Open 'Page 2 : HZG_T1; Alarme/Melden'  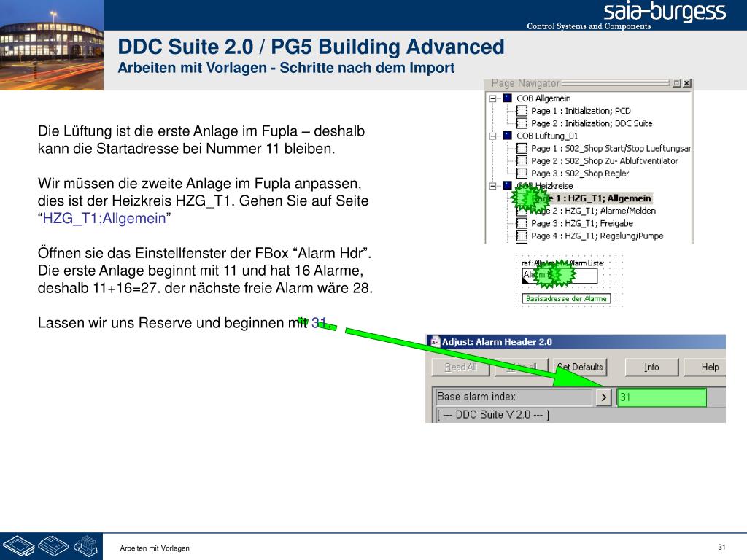click(x=593, y=211)
